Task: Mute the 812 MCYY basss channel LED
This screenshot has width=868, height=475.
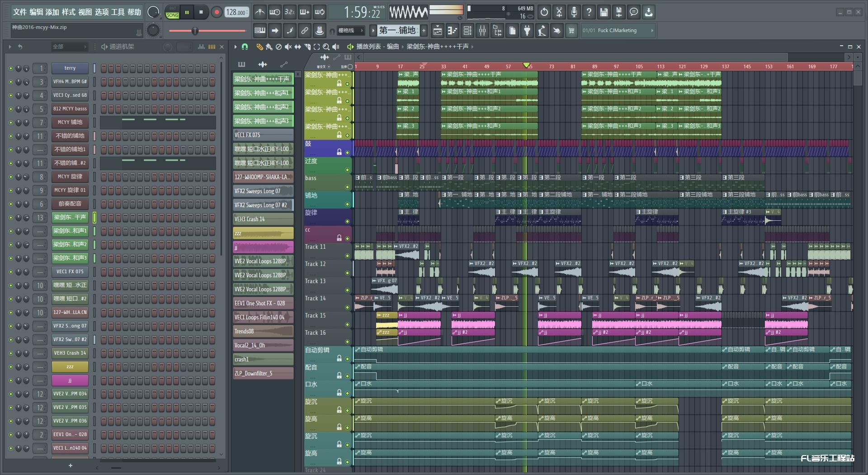Action: coord(10,109)
